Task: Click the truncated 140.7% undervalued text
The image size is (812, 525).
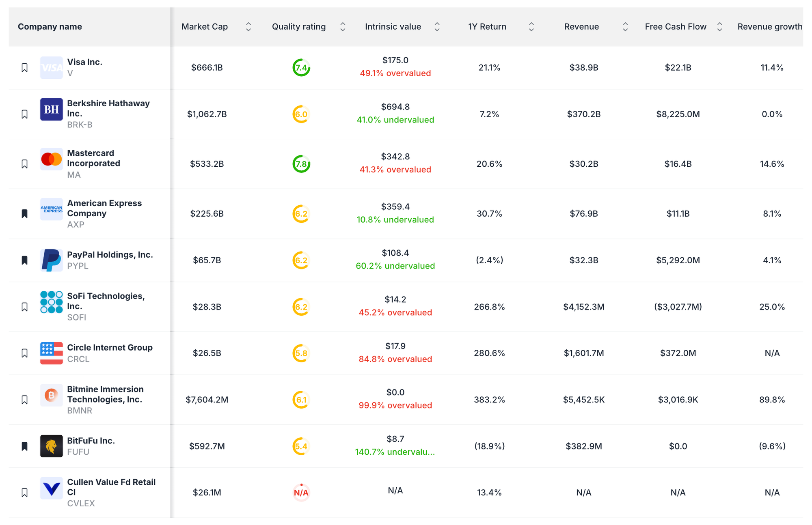Action: pos(395,452)
